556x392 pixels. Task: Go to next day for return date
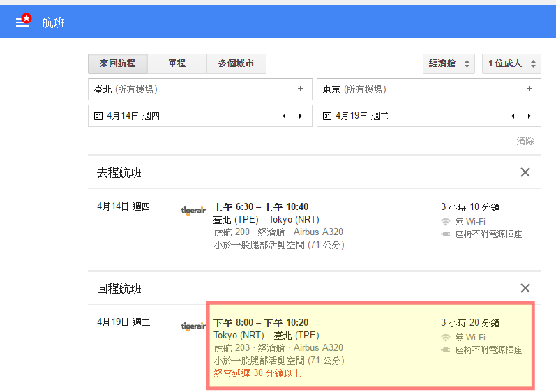[529, 116]
